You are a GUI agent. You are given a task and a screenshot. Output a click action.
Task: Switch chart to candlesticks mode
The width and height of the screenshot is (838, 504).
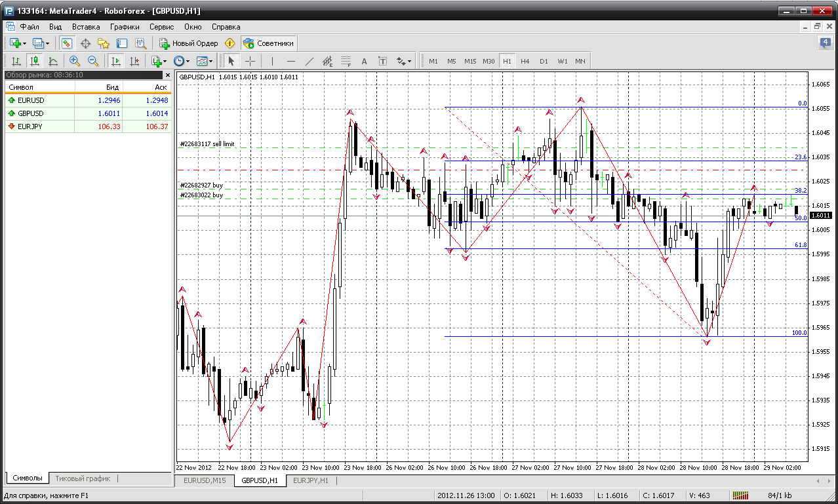[35, 61]
